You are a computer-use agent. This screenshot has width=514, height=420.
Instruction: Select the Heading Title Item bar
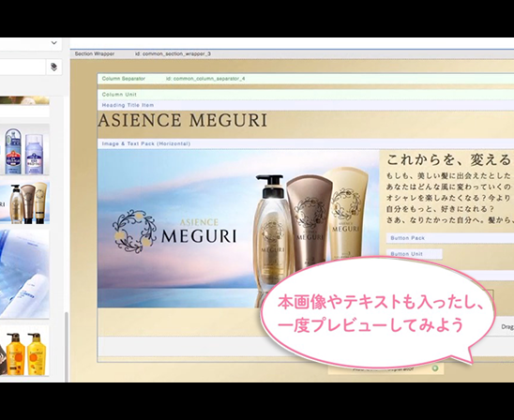306,105
